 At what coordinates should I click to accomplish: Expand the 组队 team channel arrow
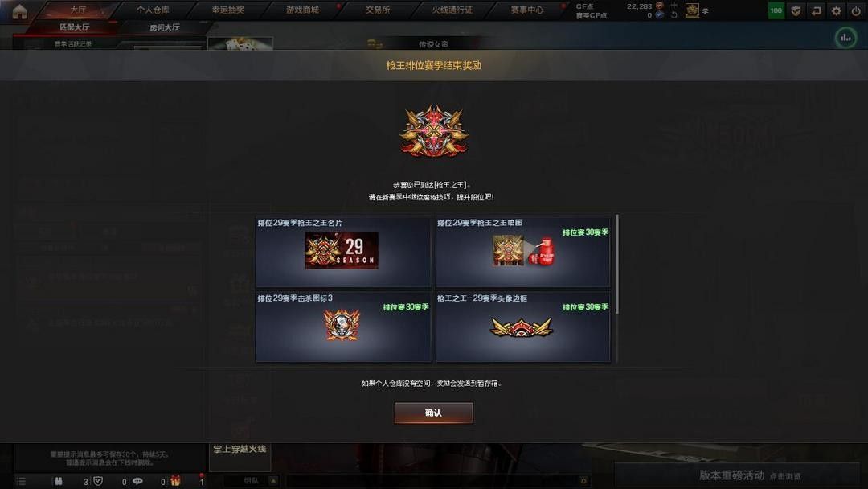pos(273,480)
